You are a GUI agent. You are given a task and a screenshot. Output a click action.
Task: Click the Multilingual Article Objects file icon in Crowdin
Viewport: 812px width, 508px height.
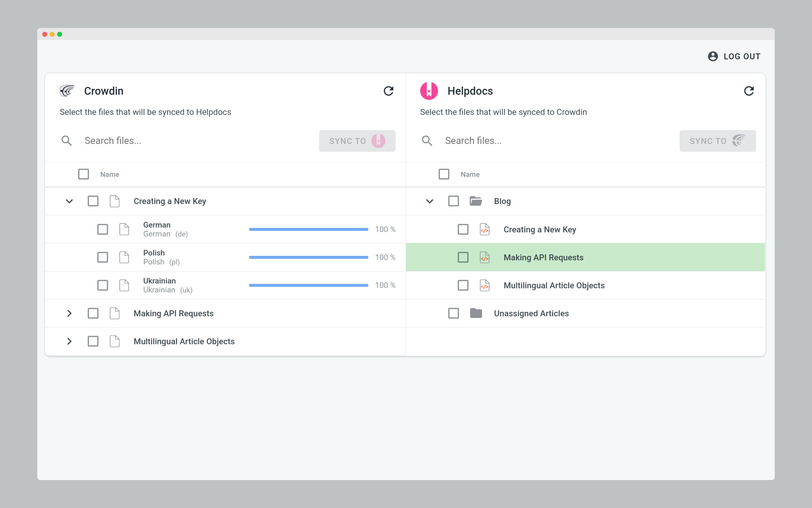115,341
